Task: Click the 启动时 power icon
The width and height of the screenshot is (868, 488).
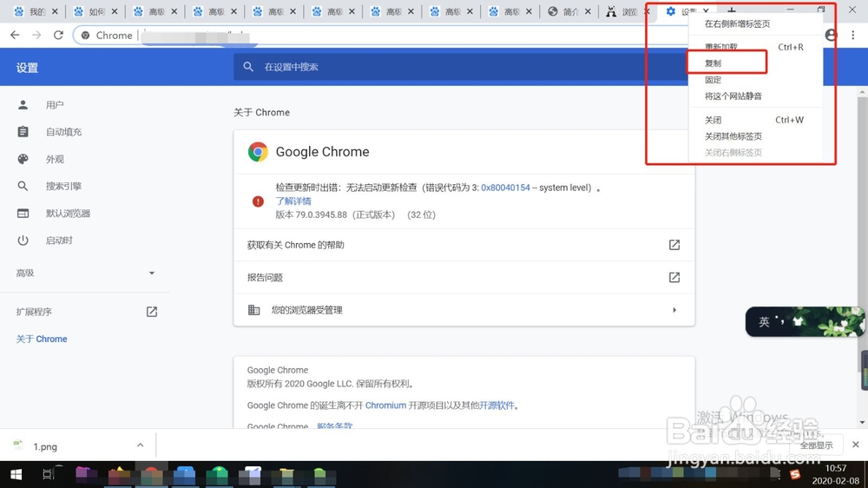Action: pos(23,241)
